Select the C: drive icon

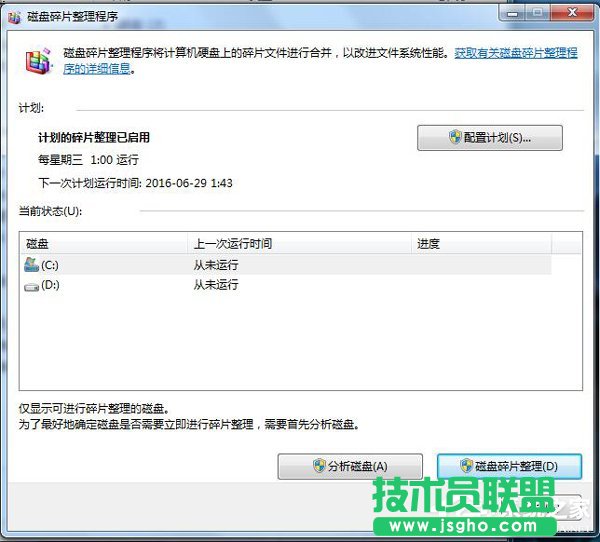pos(31,264)
